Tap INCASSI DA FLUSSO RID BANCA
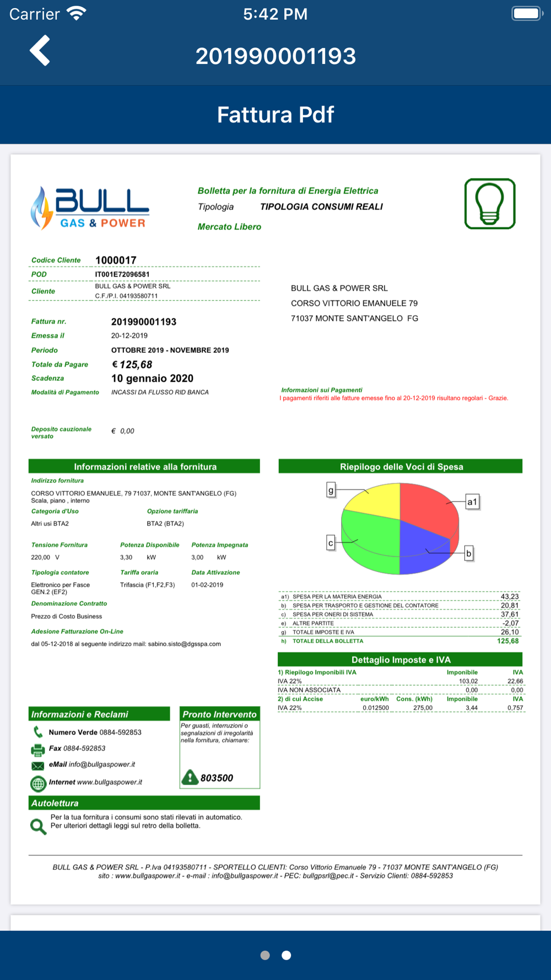551x980 pixels. point(160,392)
